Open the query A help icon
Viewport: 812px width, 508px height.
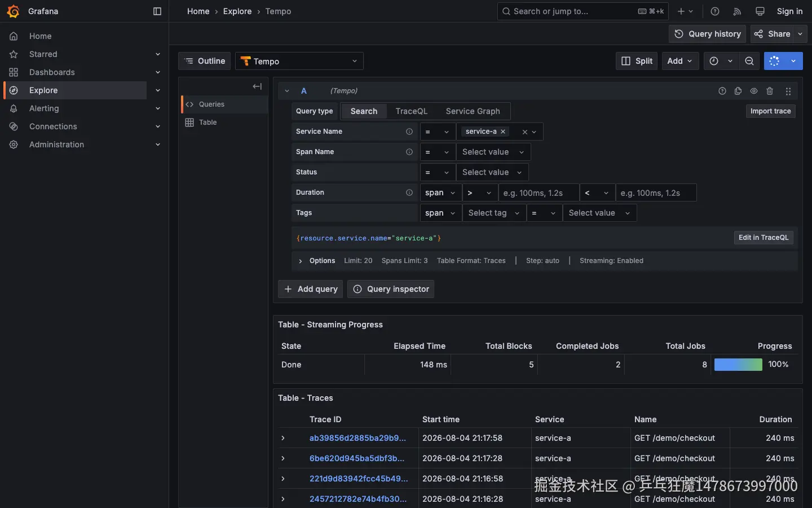(x=722, y=91)
